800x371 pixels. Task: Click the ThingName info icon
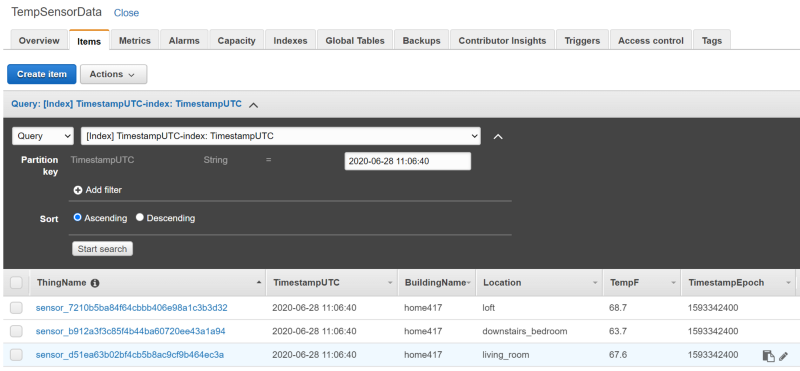tap(95, 283)
